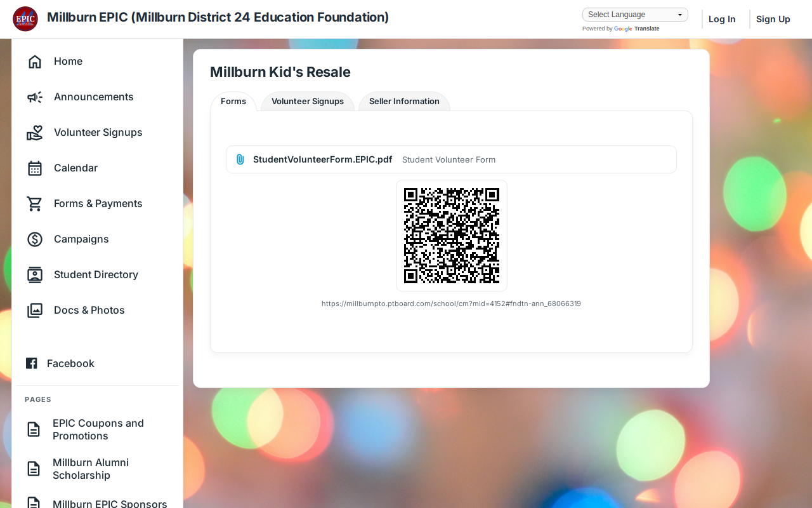
Task: Click the millburnpto.ptboard.com URL text
Action: [451, 304]
